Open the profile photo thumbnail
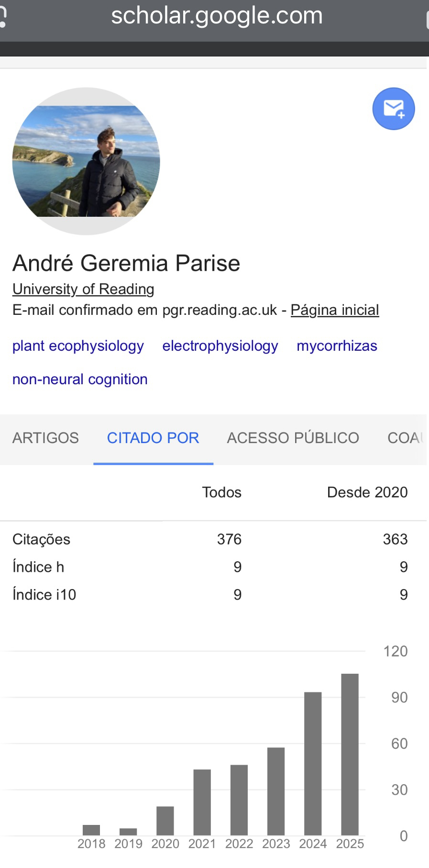This screenshot has height=868, width=429. tap(86, 161)
